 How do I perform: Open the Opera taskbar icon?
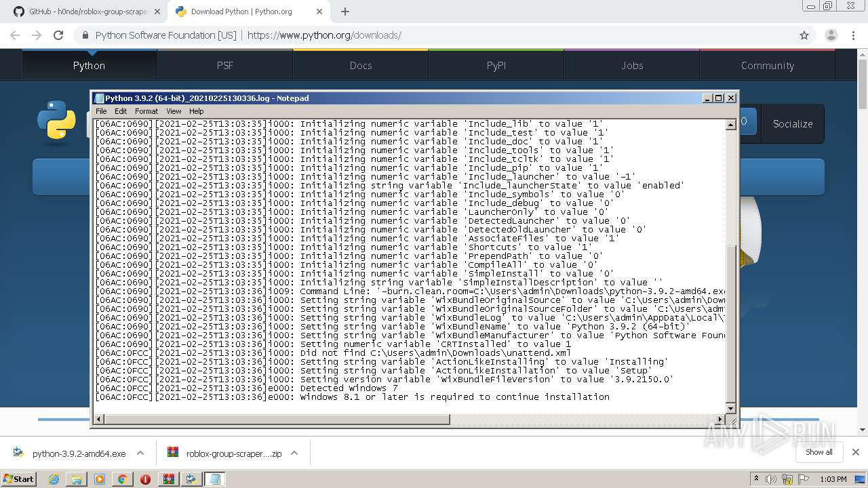[x=145, y=479]
